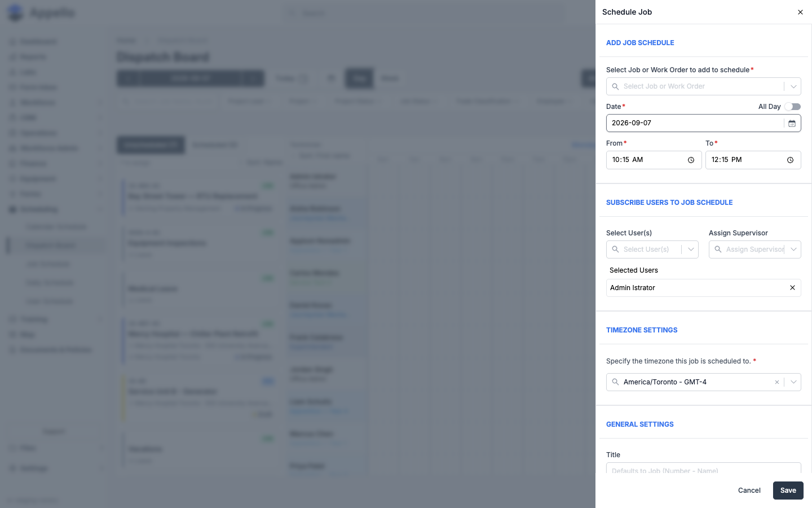Click the search icon in timezone field

coord(615,382)
